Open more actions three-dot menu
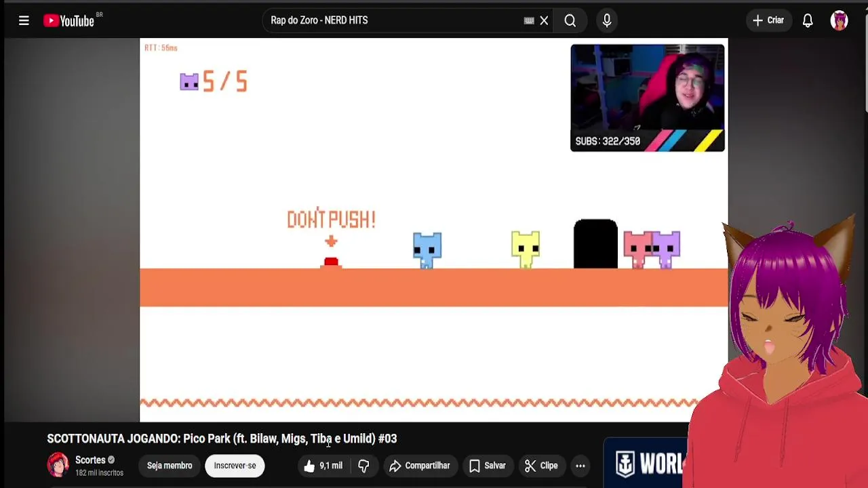 pos(580,466)
